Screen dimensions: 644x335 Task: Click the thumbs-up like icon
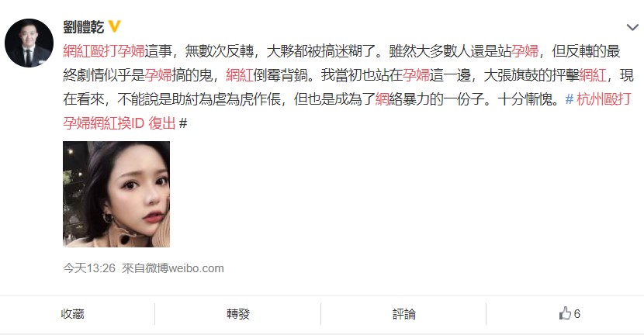(565, 313)
